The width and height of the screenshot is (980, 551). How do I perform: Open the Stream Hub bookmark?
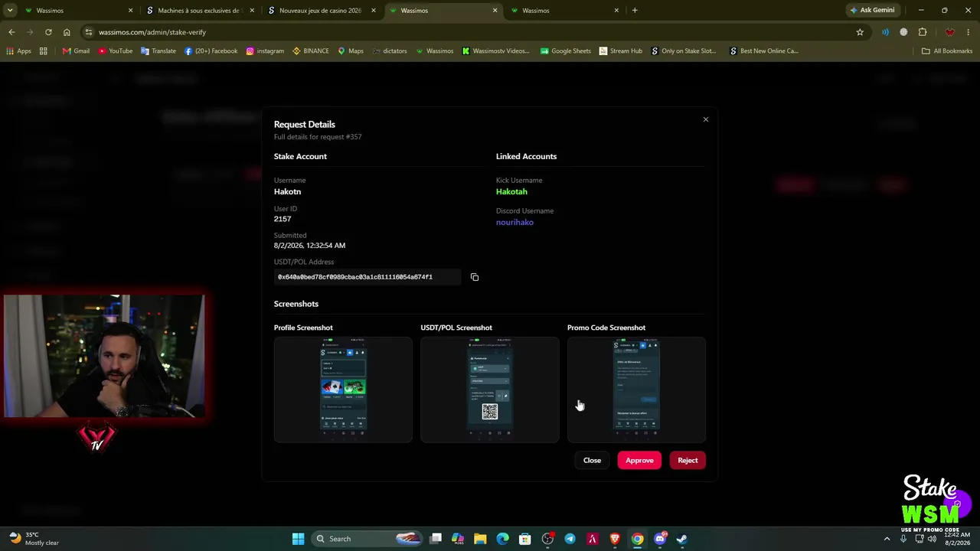pos(620,51)
